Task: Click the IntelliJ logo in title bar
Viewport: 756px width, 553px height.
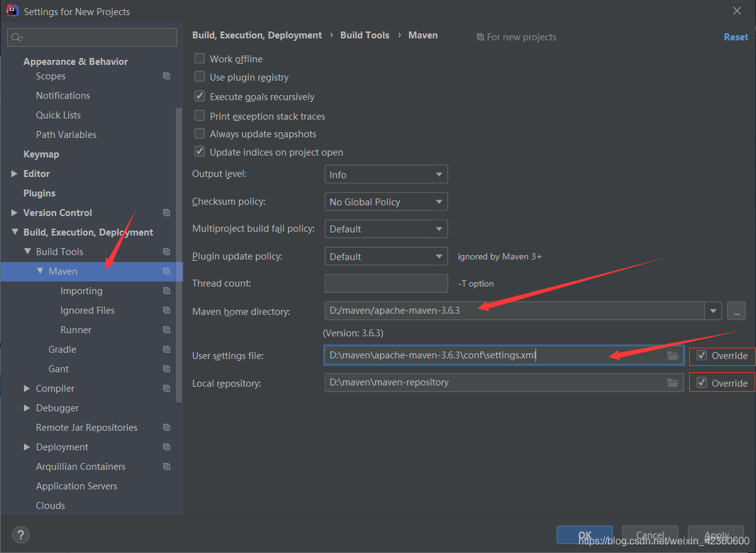Action: click(x=12, y=11)
